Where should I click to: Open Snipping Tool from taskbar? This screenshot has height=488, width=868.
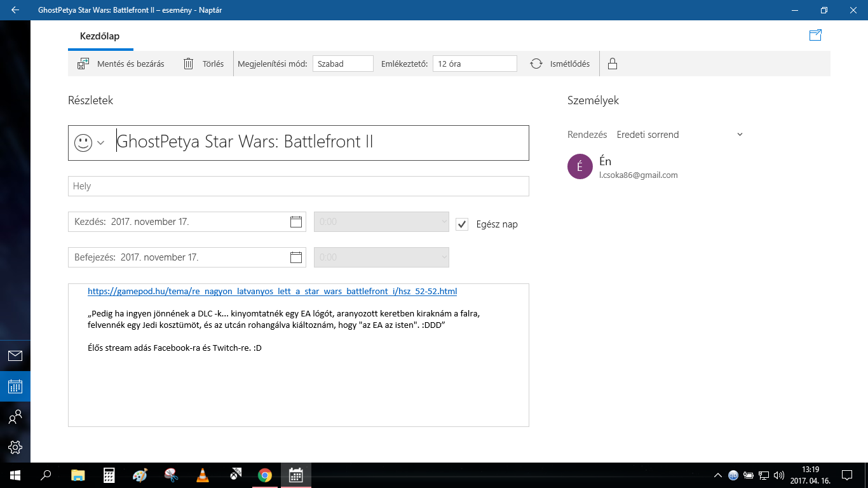tap(171, 475)
